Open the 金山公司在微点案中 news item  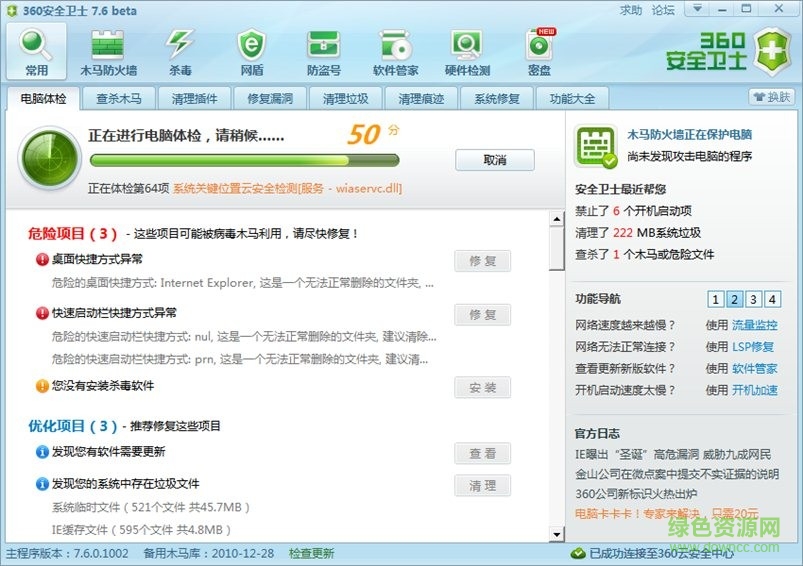[677, 474]
